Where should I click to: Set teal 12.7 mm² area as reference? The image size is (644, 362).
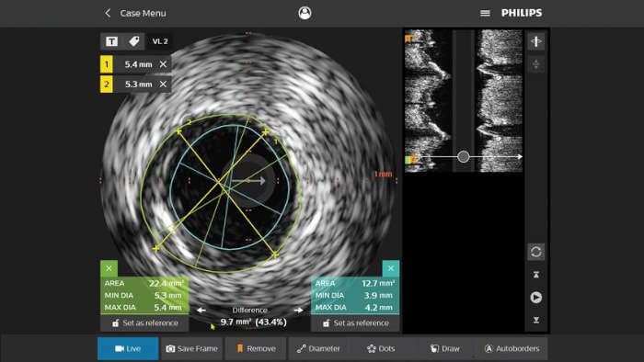(x=355, y=323)
